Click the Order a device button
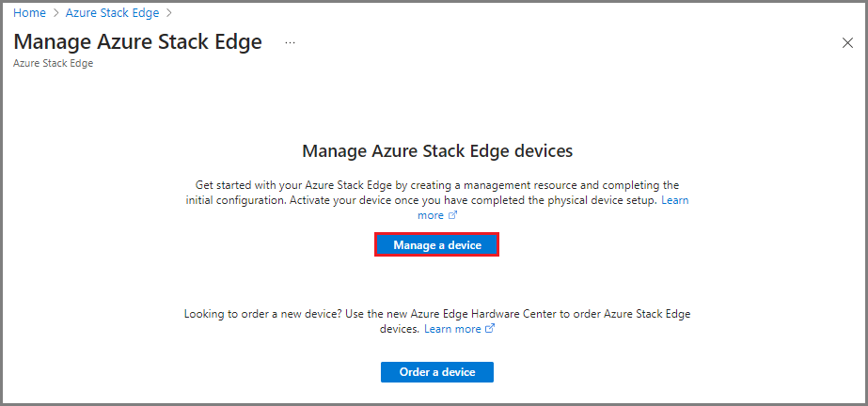The width and height of the screenshot is (868, 406). [x=437, y=372]
